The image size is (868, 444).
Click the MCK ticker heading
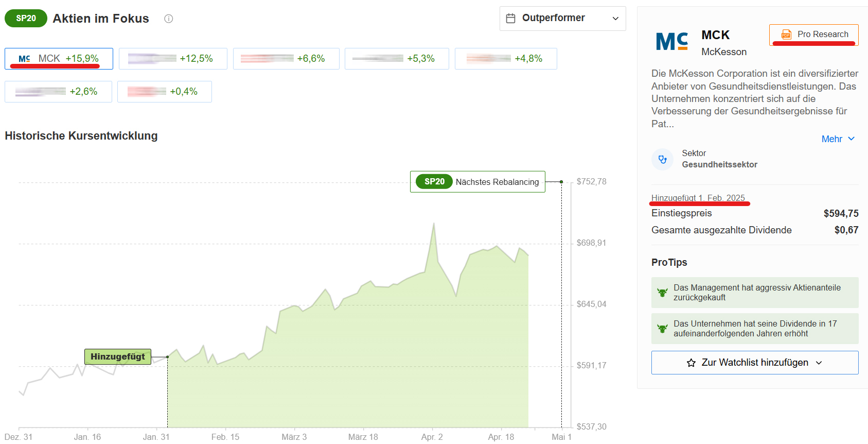(715, 35)
